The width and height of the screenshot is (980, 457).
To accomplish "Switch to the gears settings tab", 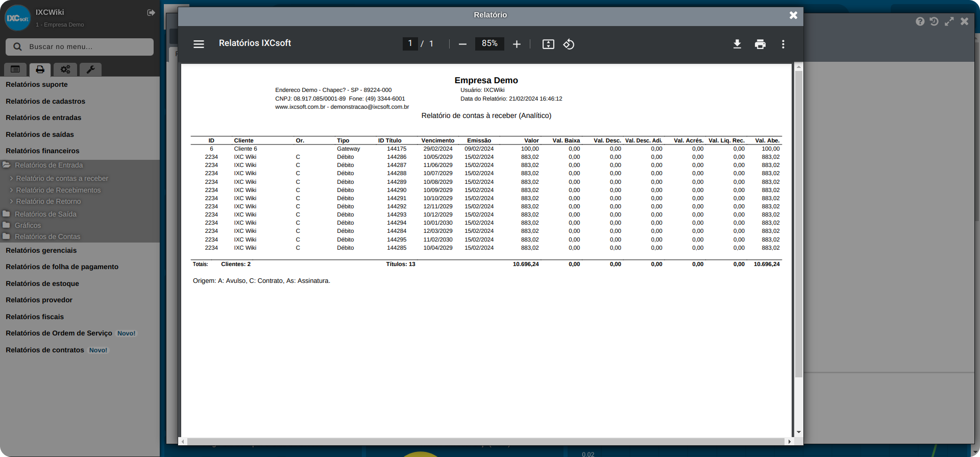I will click(65, 69).
